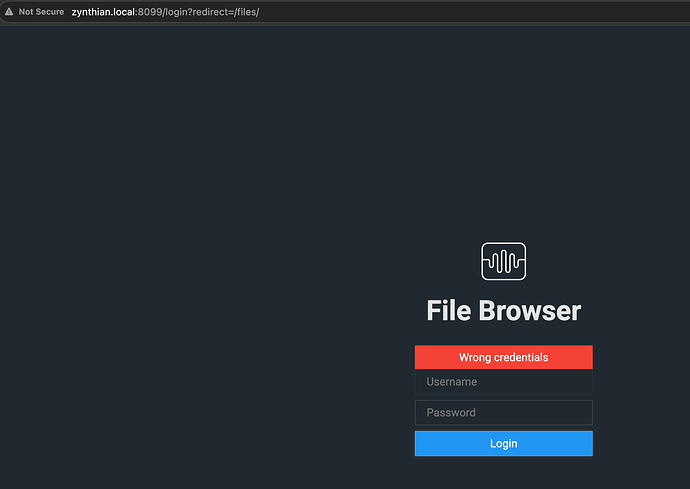
Task: Click the Username placeholder text
Action: tap(451, 382)
